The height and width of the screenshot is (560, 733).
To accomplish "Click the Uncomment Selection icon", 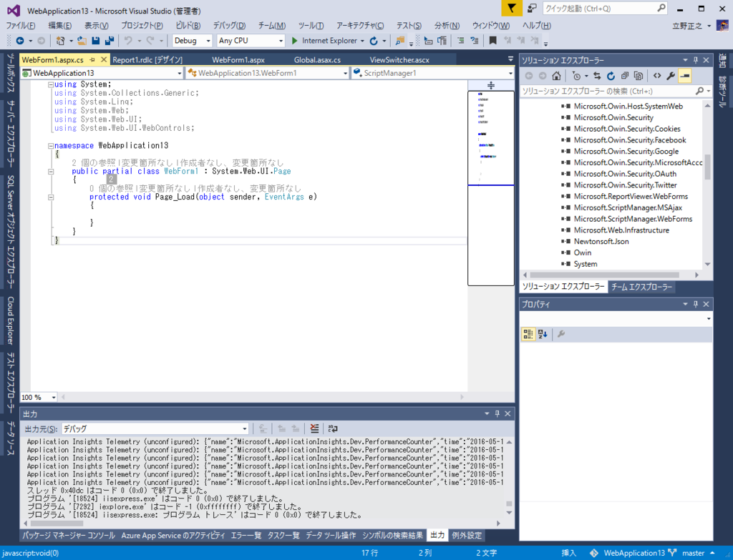I will pyautogui.click(x=474, y=41).
